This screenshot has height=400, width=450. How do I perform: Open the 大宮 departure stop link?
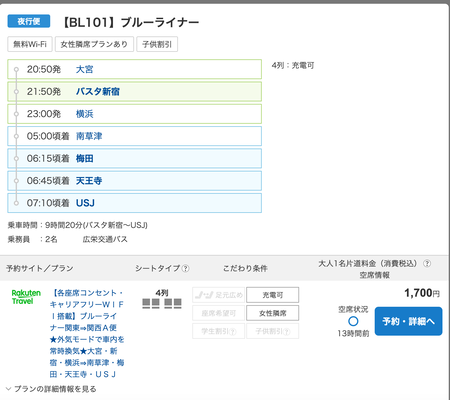[85, 69]
